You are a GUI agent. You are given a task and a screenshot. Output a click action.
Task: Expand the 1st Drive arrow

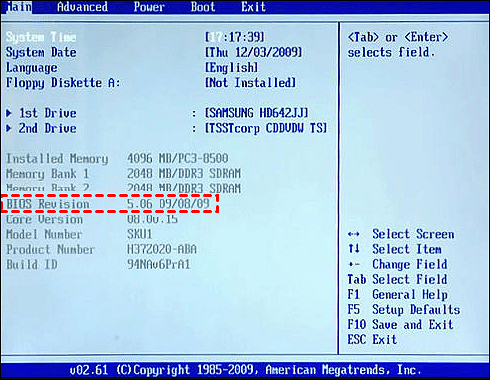[x=9, y=113]
